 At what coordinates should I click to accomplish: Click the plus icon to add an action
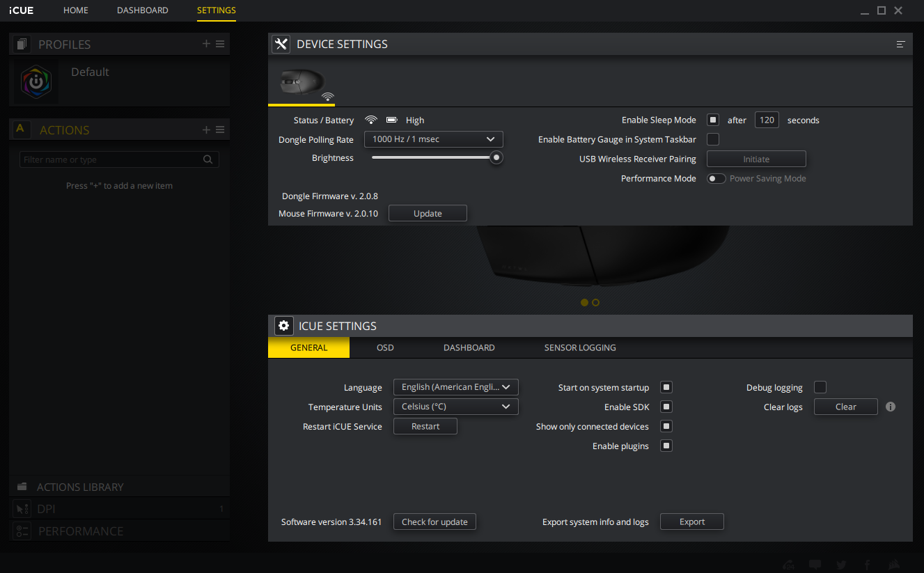[206, 129]
